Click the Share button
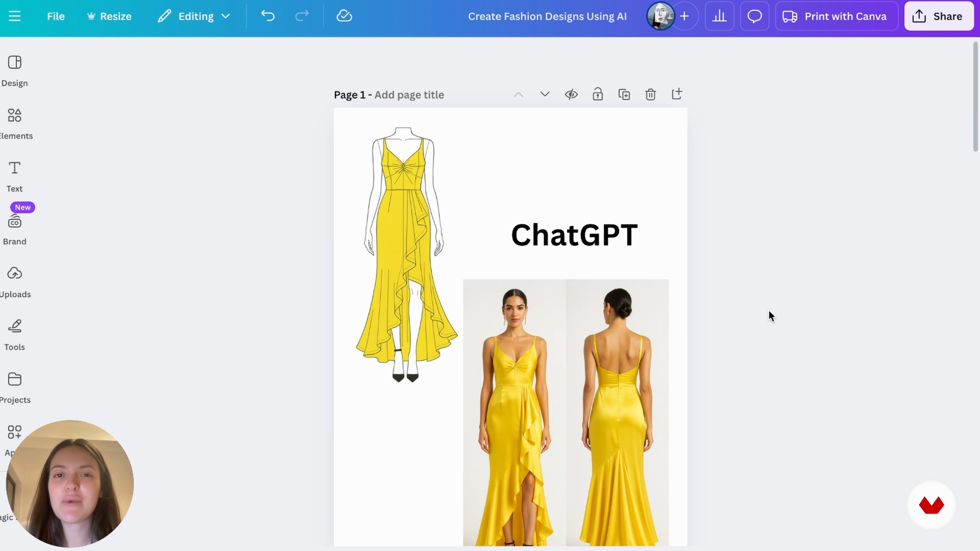The image size is (980, 551). pos(939,16)
